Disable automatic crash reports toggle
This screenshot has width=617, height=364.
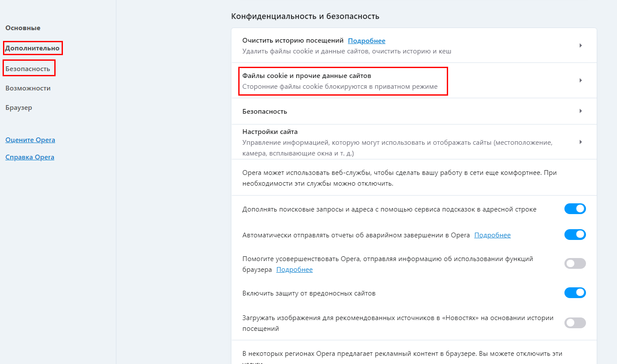(575, 235)
